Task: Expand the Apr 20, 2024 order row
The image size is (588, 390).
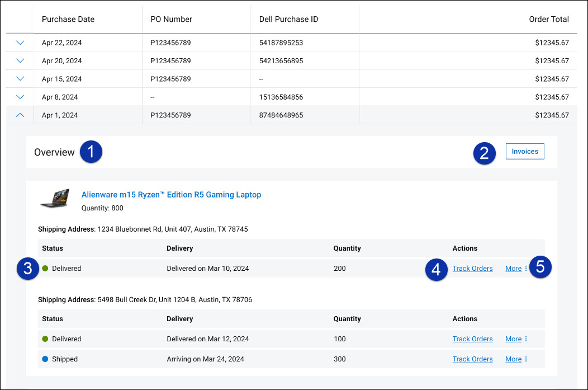Action: tap(20, 60)
